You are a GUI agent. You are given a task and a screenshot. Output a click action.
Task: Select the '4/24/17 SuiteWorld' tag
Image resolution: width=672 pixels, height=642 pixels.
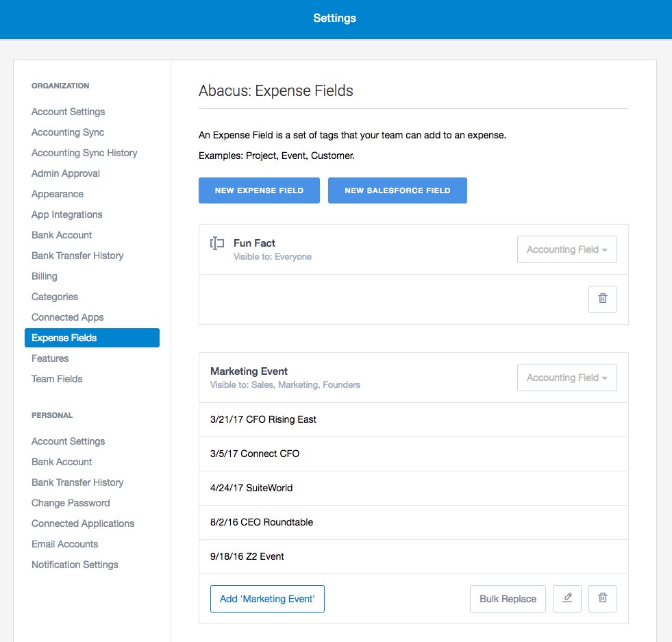pos(414,488)
